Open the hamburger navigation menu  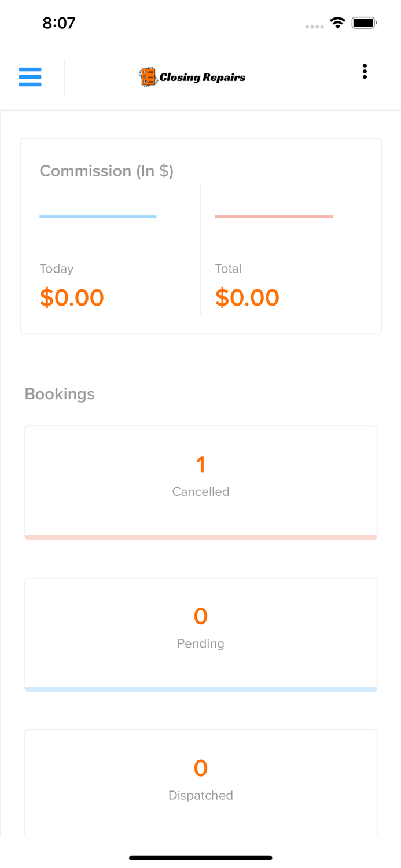[30, 77]
